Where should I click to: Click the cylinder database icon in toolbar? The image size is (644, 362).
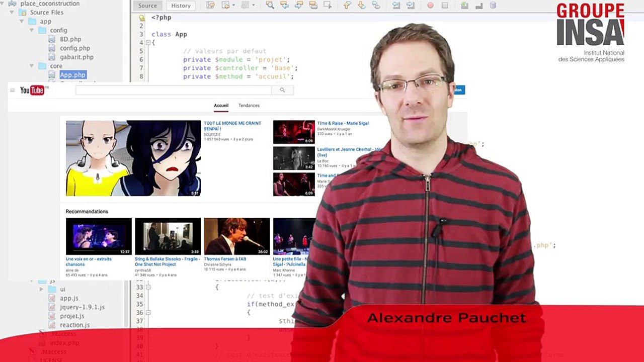493,6
